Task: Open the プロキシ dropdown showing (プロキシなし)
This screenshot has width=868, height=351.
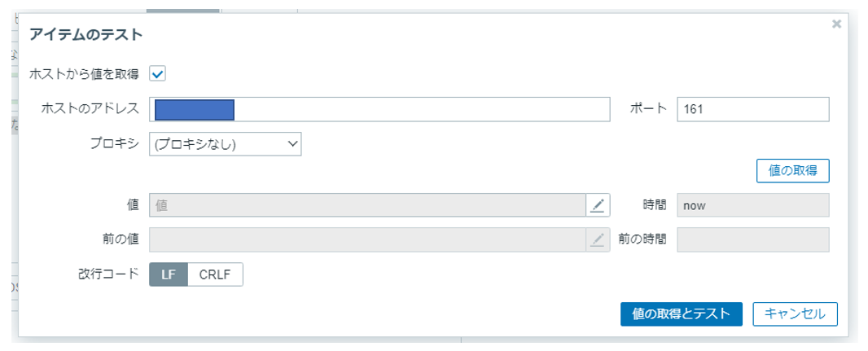Action: 226,144
